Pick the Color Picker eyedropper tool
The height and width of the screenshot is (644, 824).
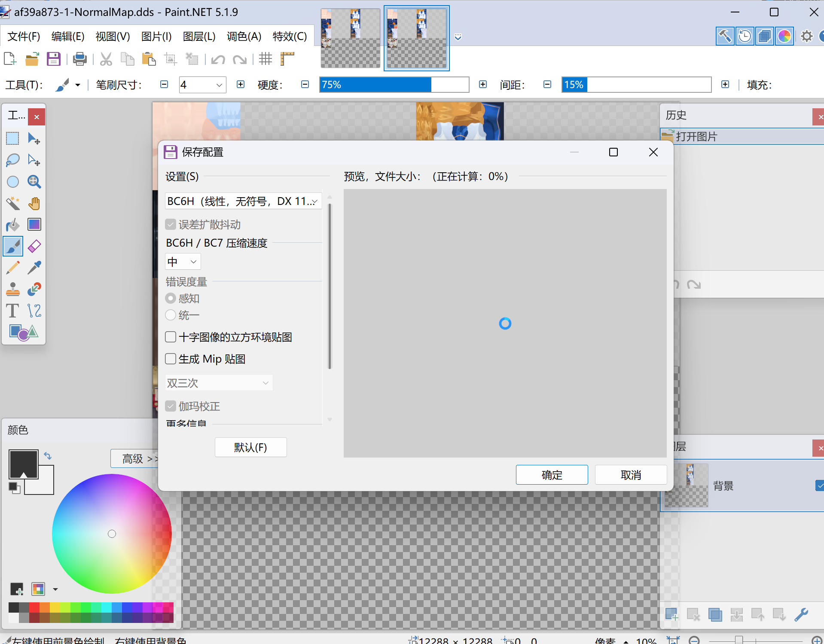tap(34, 268)
